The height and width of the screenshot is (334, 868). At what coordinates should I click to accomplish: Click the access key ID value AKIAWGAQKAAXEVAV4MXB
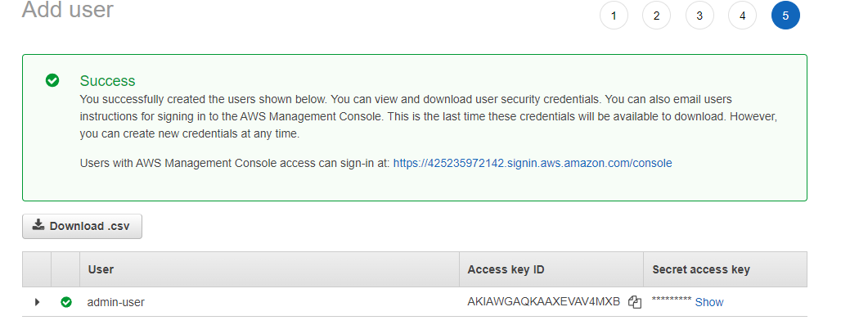point(544,302)
